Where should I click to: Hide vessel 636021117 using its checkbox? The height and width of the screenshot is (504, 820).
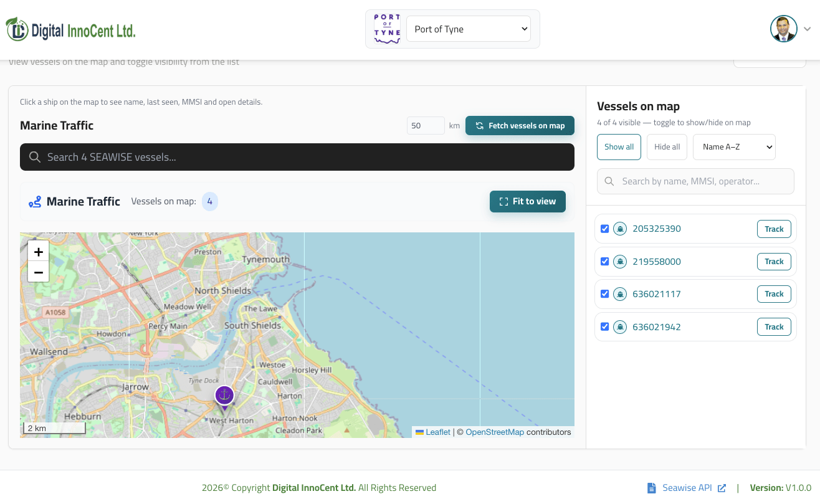[x=604, y=293]
